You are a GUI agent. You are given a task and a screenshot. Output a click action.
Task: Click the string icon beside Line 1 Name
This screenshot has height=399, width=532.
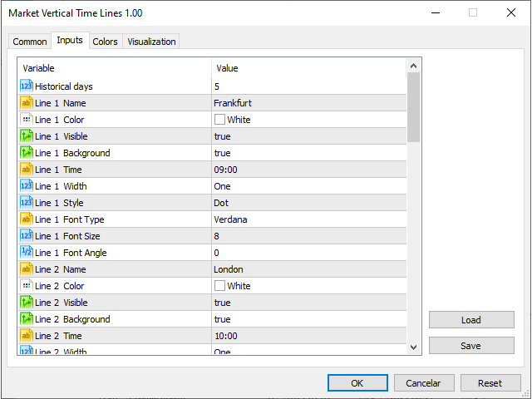[x=27, y=103]
